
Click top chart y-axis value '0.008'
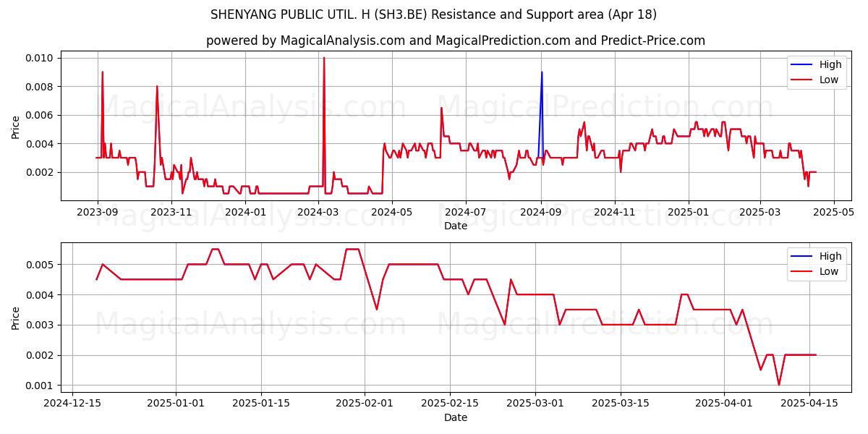coord(41,87)
